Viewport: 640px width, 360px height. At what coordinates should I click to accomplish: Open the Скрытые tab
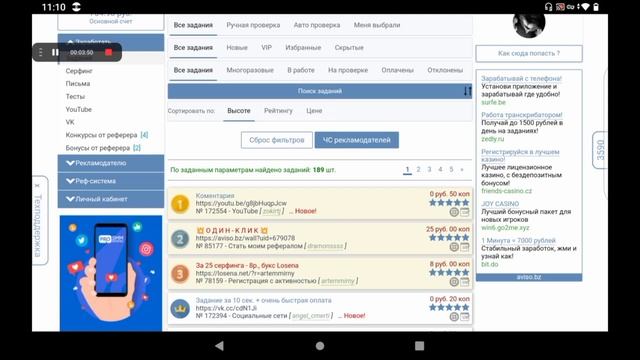click(x=349, y=47)
